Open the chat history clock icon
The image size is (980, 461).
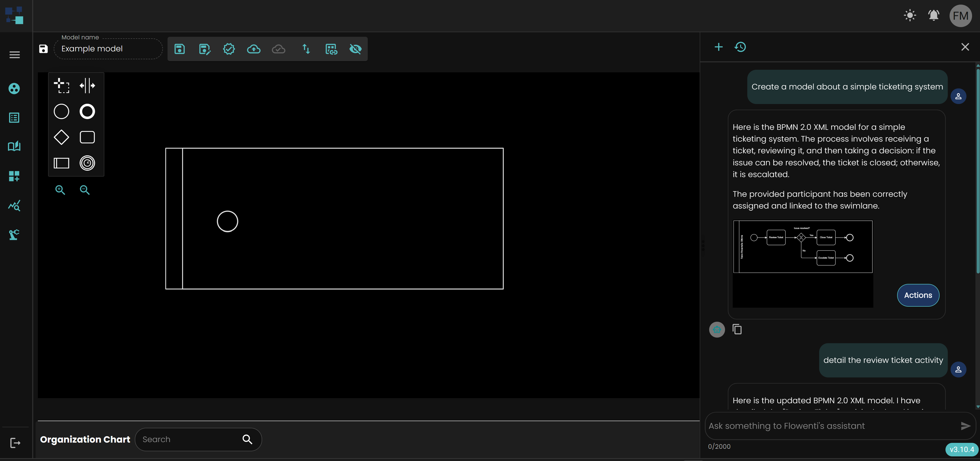click(x=740, y=47)
